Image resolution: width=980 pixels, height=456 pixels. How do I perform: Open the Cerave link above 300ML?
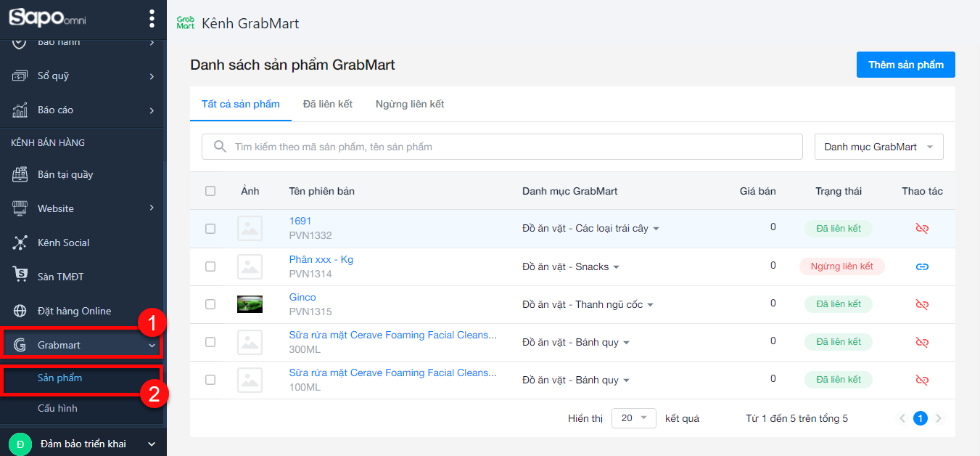[393, 335]
